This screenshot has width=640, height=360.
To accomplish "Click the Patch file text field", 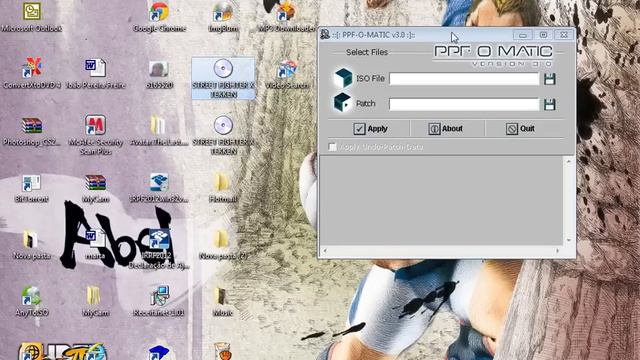I will click(x=464, y=104).
